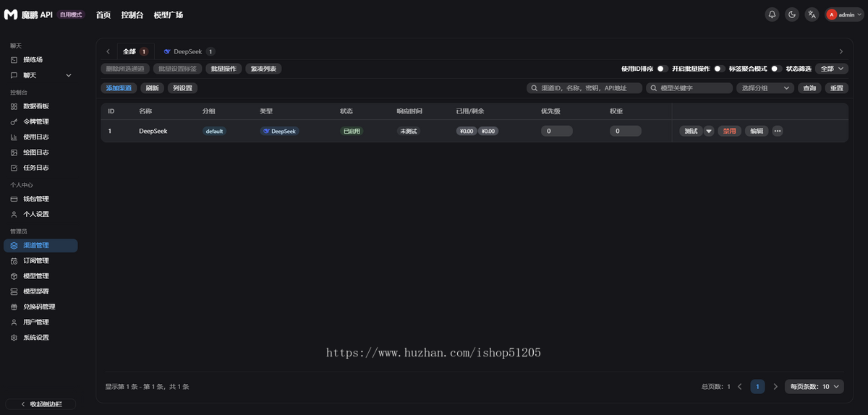Switch theme with the moon icon
The height and width of the screenshot is (415, 868).
(792, 14)
